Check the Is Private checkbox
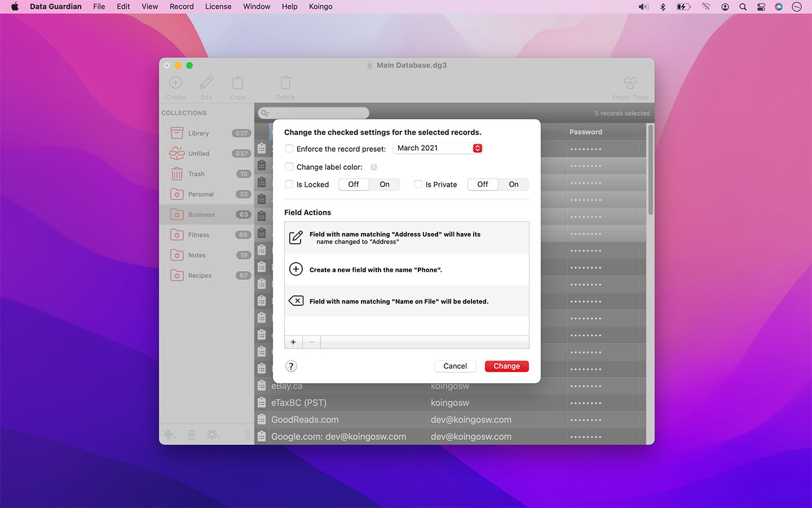 418,184
